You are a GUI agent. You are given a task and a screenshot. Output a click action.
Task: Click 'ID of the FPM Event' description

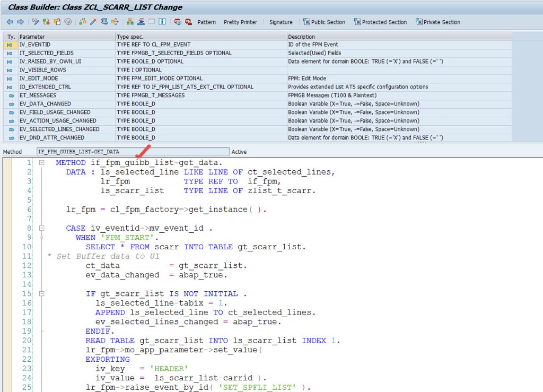click(399, 45)
